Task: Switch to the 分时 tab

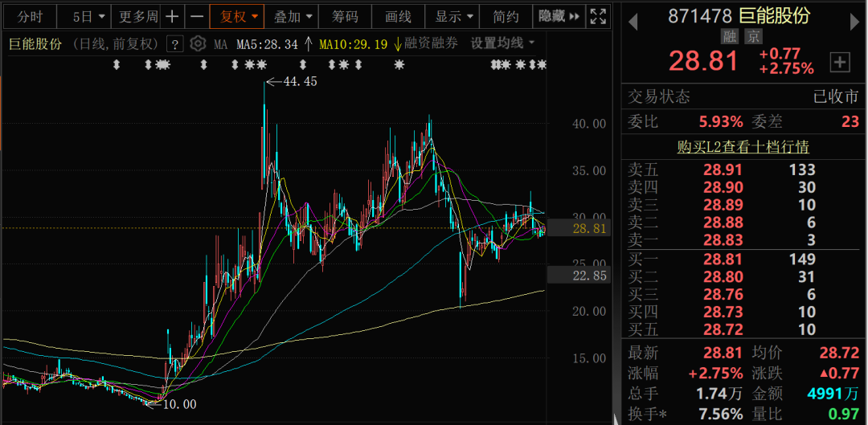Action: click(x=30, y=17)
